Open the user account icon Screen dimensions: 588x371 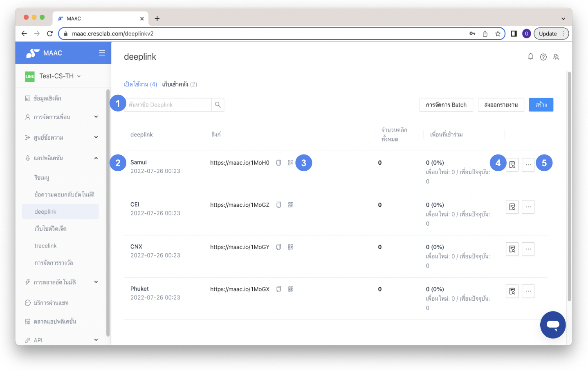click(x=556, y=57)
